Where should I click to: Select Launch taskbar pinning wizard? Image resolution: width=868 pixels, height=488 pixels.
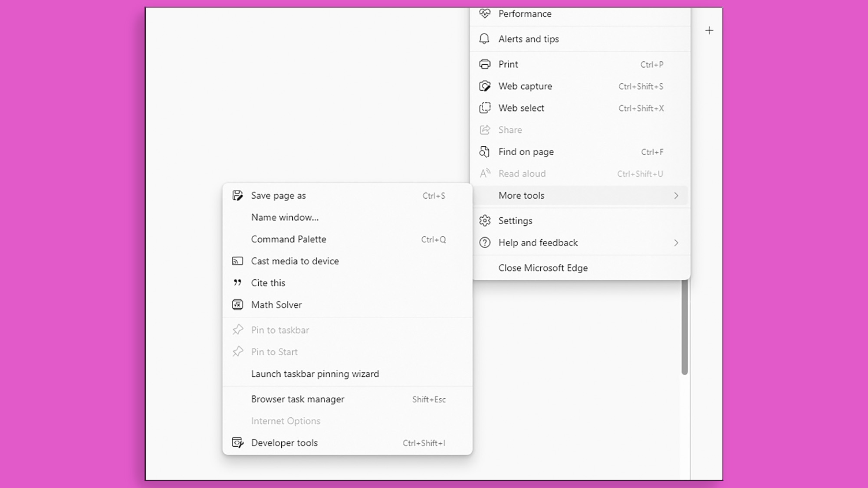click(x=315, y=373)
